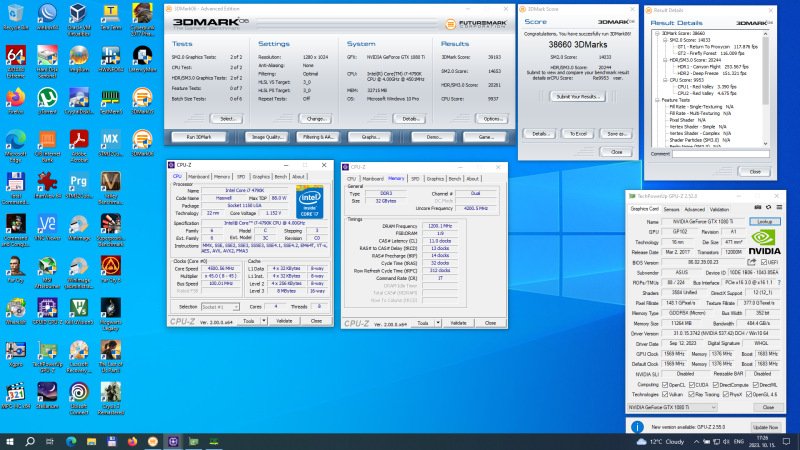
Task: Toggle PhysX checkbox in GPU-Z
Action: pyautogui.click(x=726, y=394)
